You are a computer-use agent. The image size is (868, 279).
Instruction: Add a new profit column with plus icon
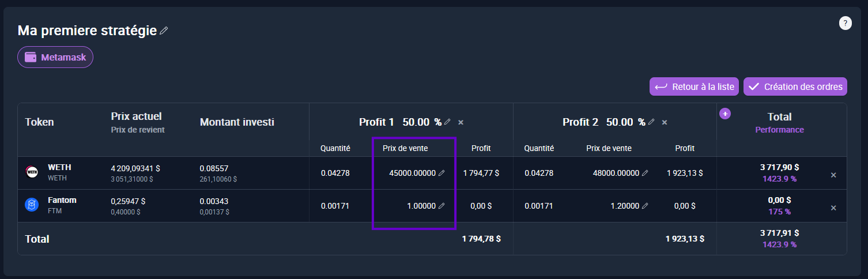coord(725,114)
